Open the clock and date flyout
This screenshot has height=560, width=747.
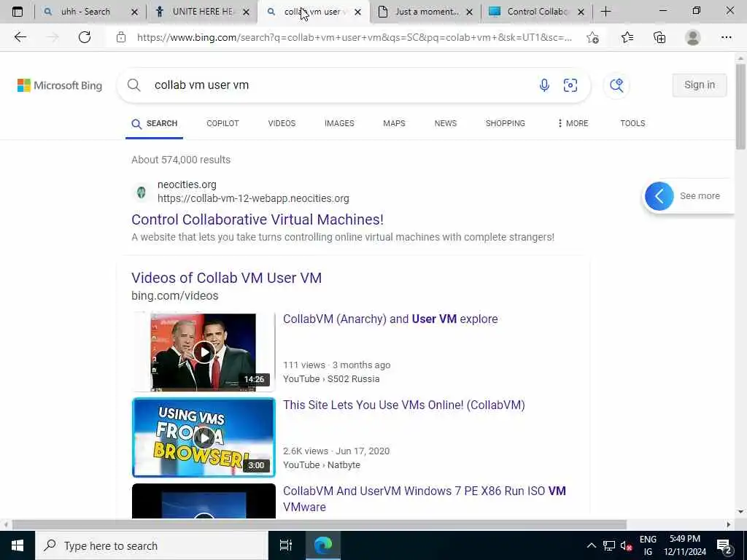click(685, 545)
